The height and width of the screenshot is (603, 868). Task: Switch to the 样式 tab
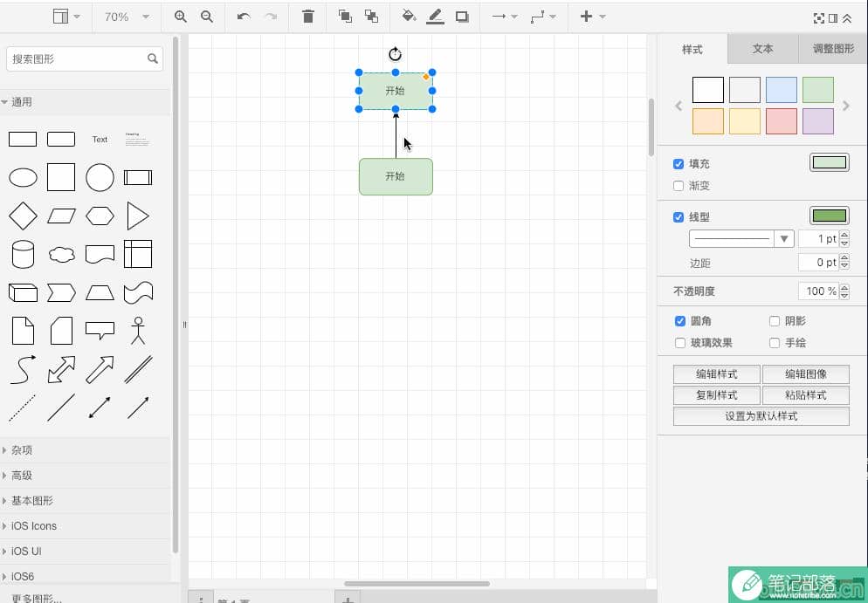click(692, 49)
